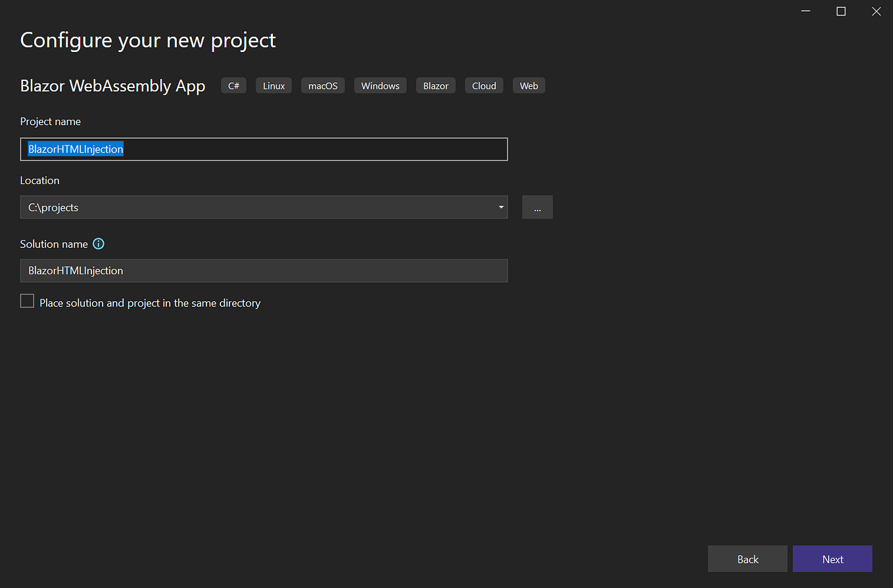Enable placing solution and project in same directory
This screenshot has width=893, height=588.
(27, 301)
